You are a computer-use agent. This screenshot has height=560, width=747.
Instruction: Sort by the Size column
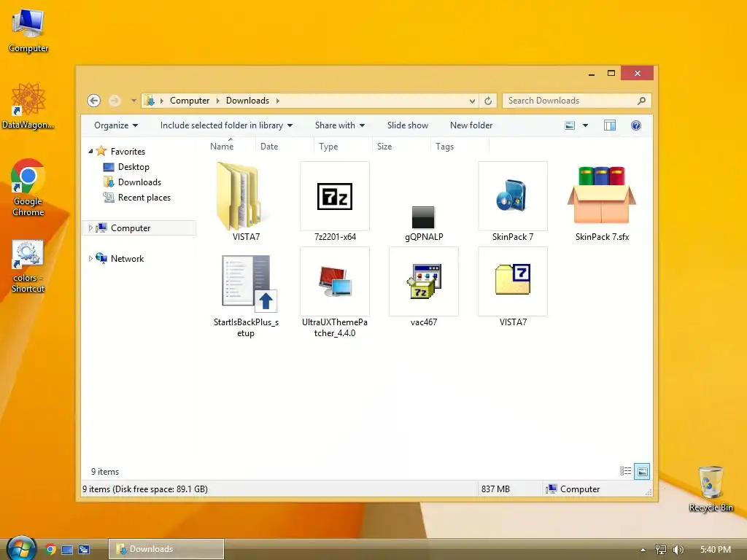(x=401, y=146)
